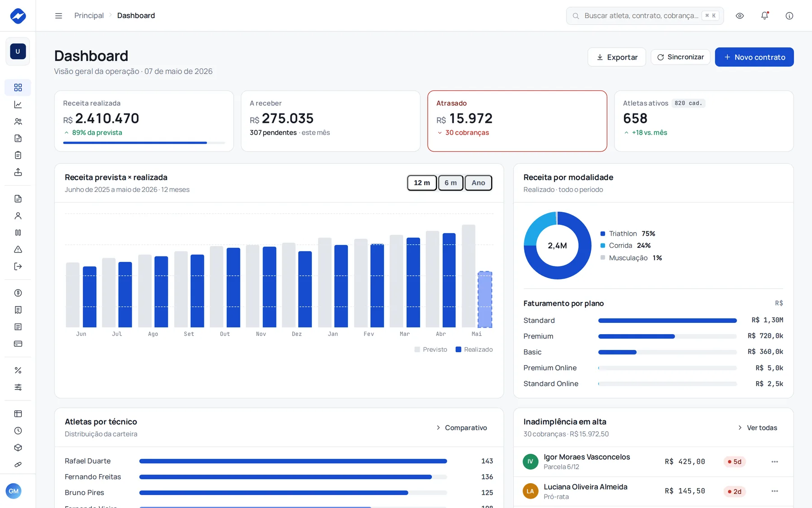Viewport: 812px width, 508px height.
Task: Click the 307 pendentes text
Action: tap(273, 133)
